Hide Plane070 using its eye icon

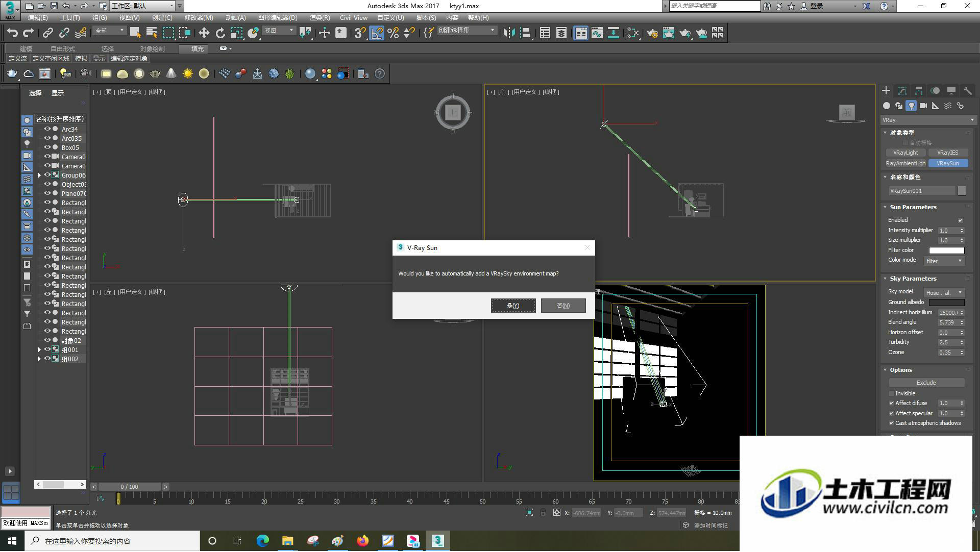[x=47, y=193]
